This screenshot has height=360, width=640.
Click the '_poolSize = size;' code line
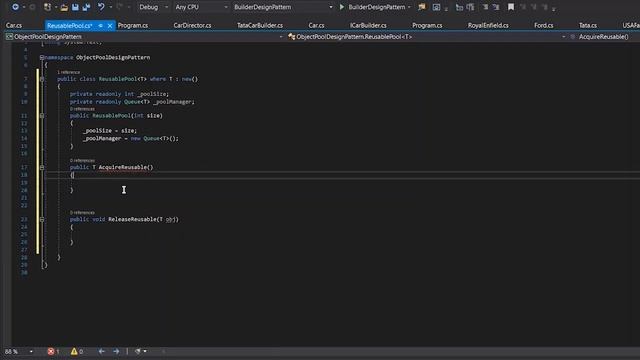click(x=110, y=131)
